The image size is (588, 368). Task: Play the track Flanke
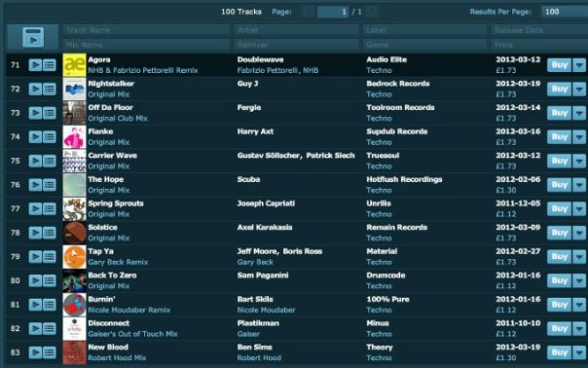[x=35, y=137]
